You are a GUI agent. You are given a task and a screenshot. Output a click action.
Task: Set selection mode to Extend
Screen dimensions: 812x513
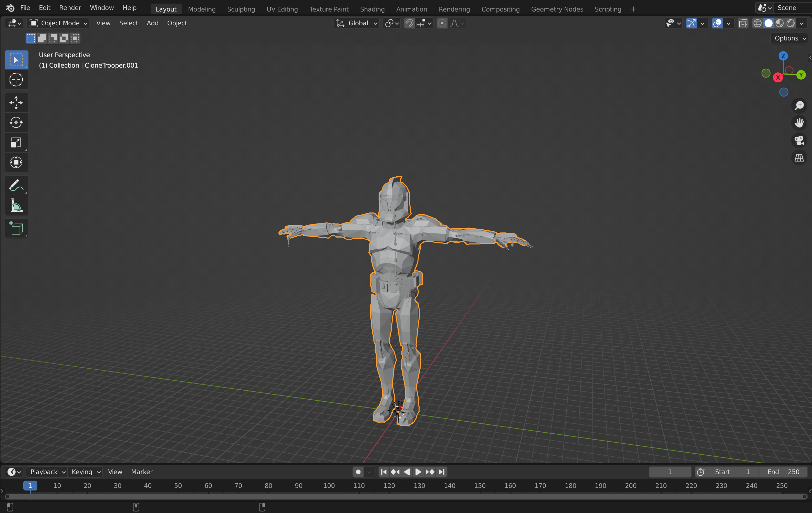42,38
